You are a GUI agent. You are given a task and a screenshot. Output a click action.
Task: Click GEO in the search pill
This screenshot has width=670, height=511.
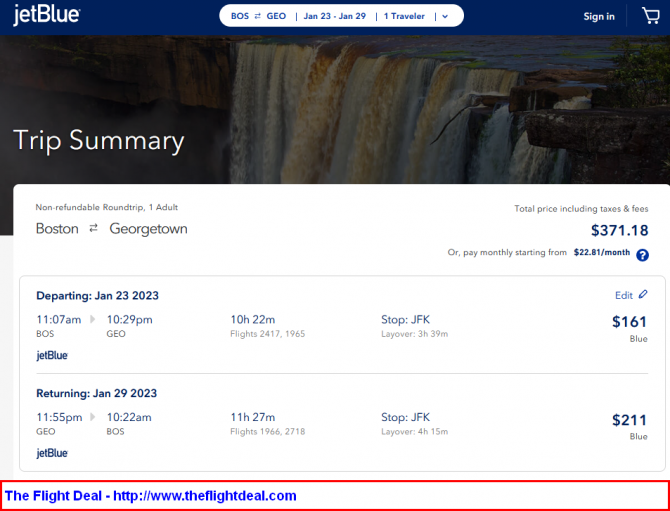point(276,16)
